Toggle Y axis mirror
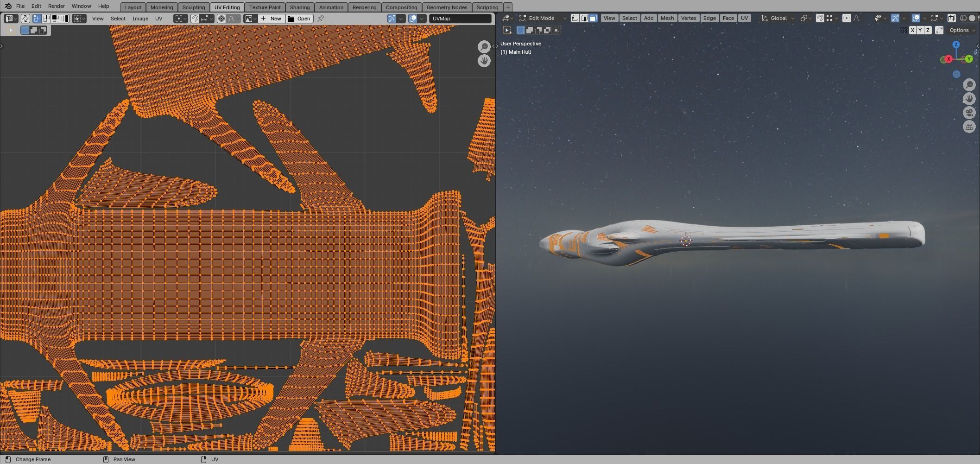This screenshot has width=980, height=464. pos(920,30)
